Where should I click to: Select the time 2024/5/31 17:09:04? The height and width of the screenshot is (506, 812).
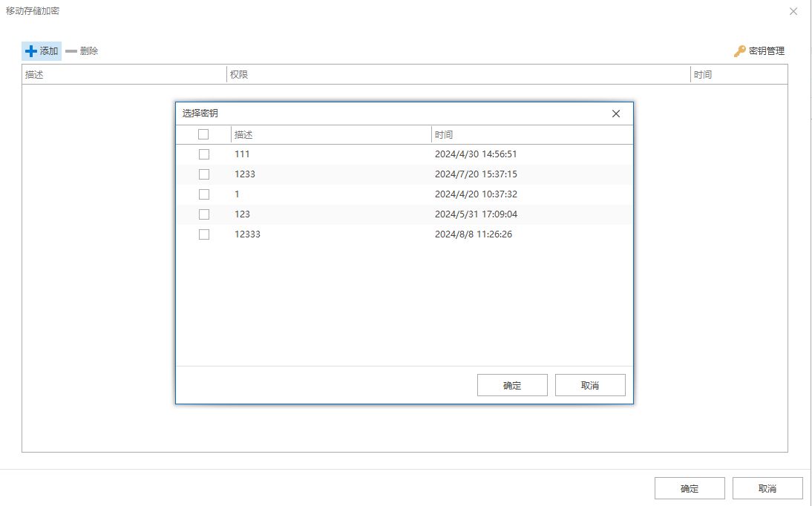click(x=476, y=214)
